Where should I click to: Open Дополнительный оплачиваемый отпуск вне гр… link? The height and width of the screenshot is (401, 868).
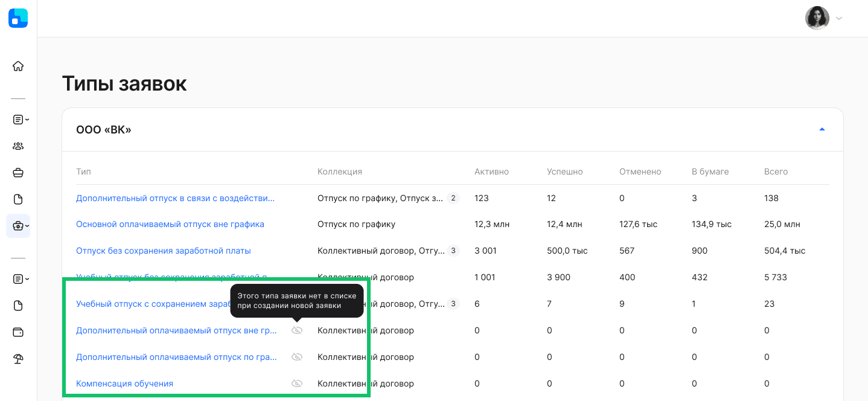(176, 330)
